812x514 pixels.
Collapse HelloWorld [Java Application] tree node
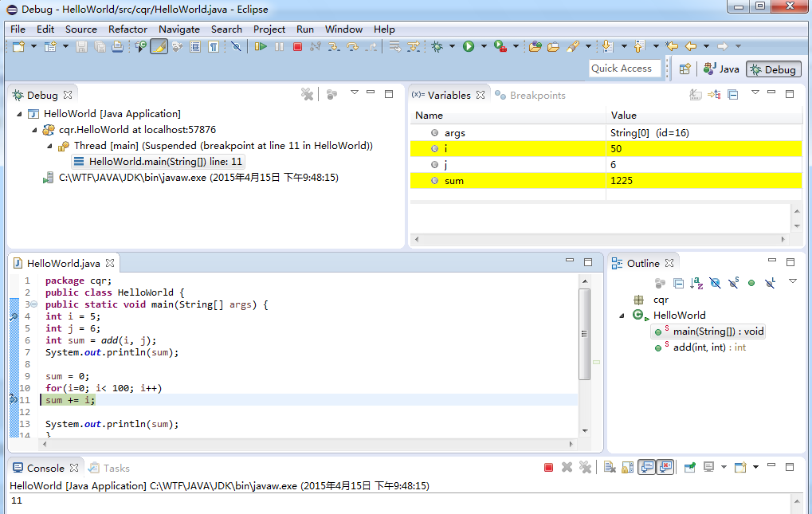(19, 114)
